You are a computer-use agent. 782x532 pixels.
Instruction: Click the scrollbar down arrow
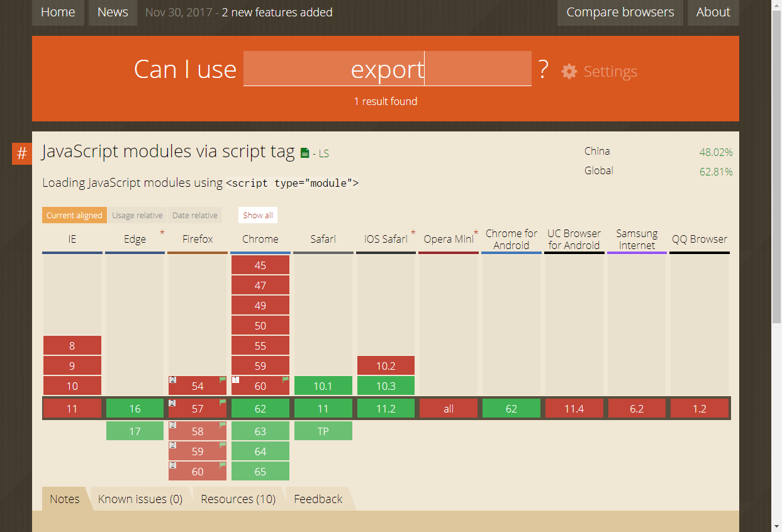pos(776,526)
